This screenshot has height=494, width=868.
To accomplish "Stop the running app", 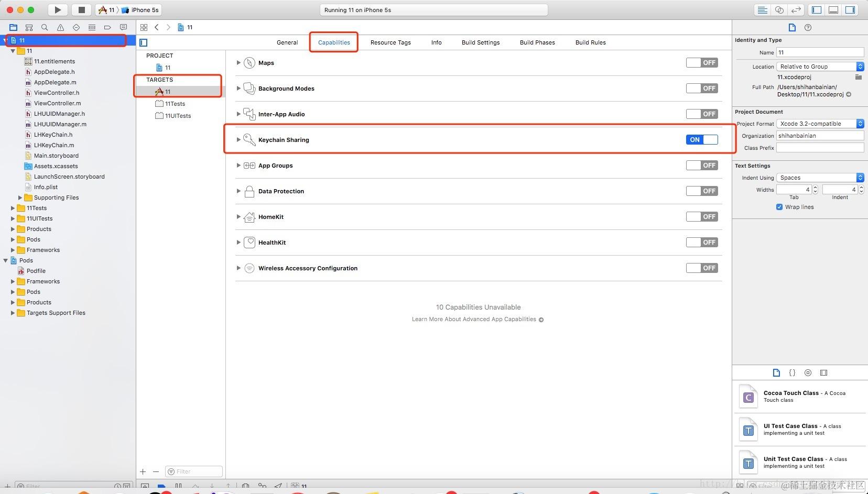I will [81, 10].
